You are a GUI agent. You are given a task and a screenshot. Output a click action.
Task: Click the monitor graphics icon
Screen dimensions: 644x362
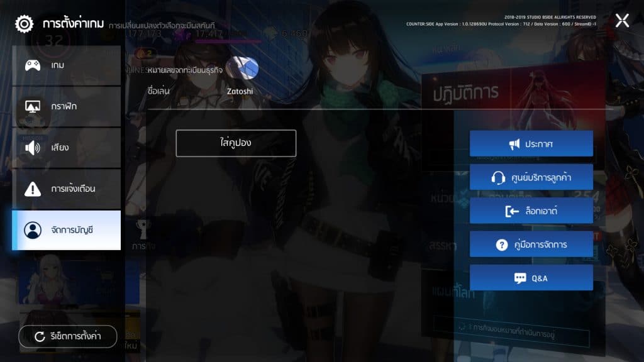point(33,107)
